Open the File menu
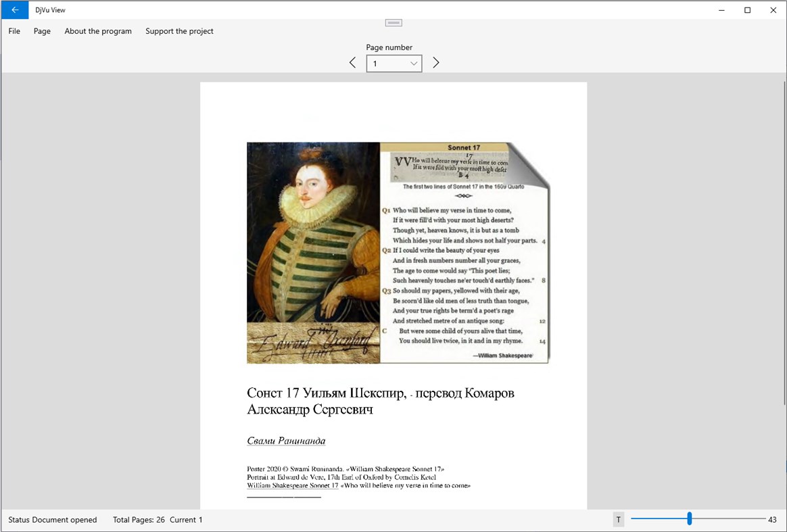The height and width of the screenshot is (532, 787). pos(14,31)
